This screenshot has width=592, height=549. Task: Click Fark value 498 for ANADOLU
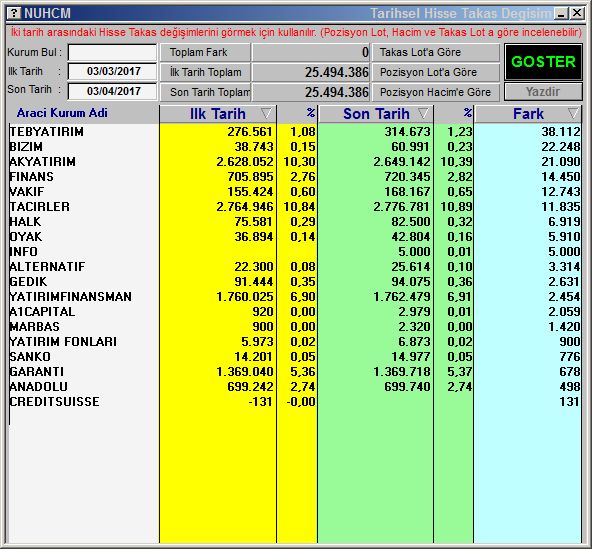click(570, 387)
